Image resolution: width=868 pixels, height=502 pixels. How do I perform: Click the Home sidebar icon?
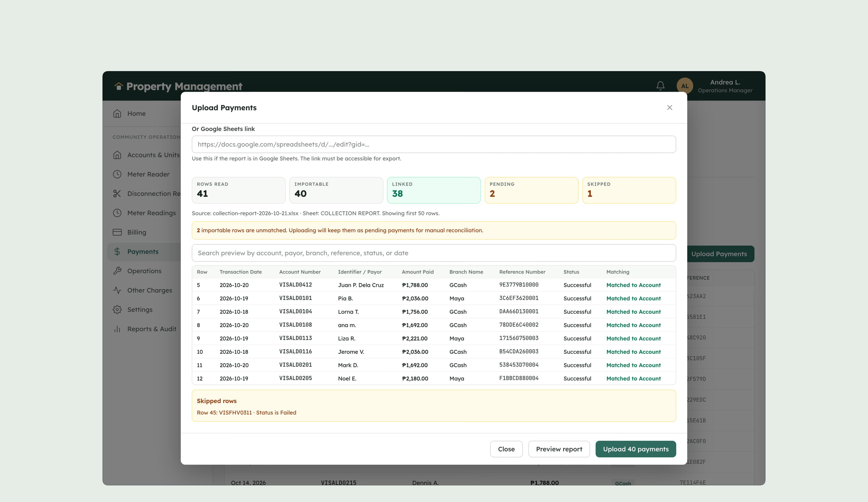[x=117, y=113]
